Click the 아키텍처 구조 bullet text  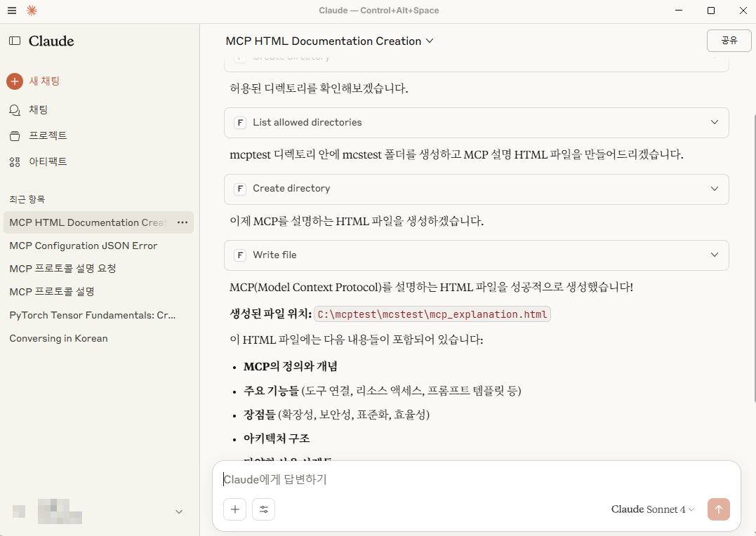point(277,438)
